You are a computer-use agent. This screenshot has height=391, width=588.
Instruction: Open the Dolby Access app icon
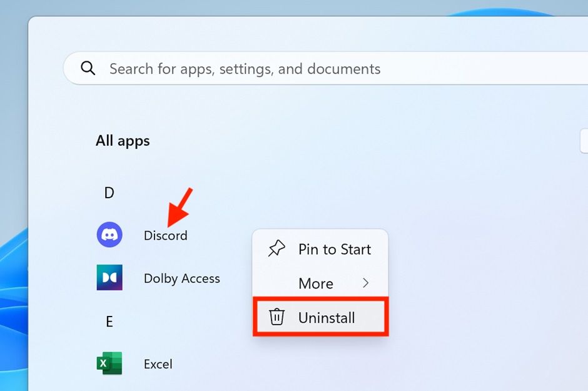(x=109, y=277)
